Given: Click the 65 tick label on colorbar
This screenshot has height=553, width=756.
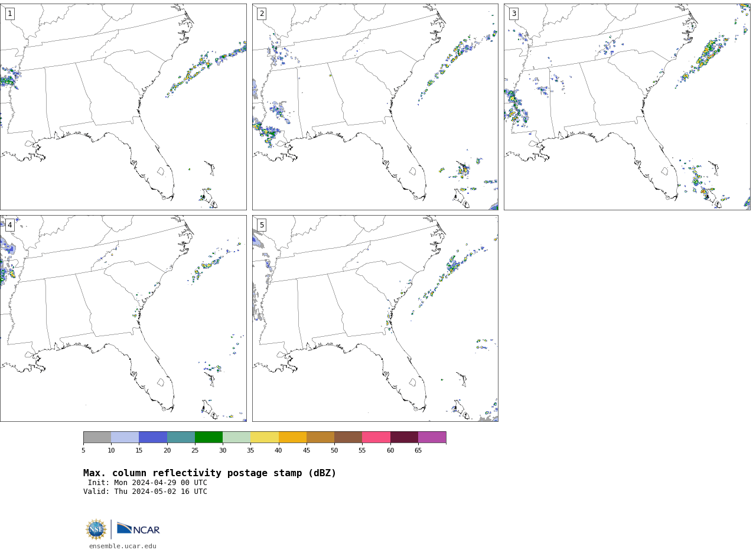Looking at the screenshot, I should point(418,451).
